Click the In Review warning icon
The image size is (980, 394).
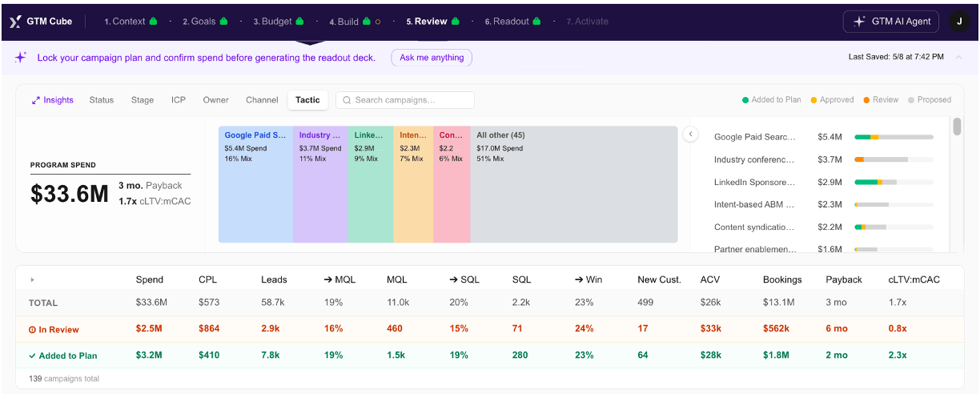[x=33, y=329]
